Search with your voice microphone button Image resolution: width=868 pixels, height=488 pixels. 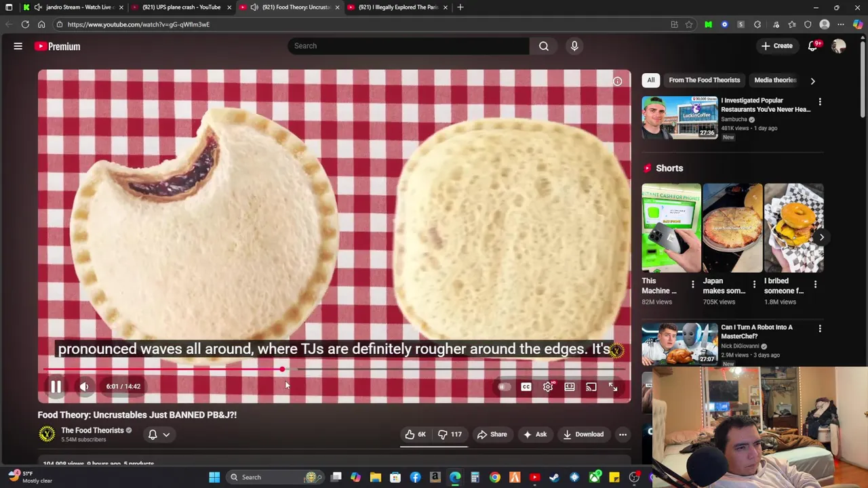pyautogui.click(x=574, y=45)
